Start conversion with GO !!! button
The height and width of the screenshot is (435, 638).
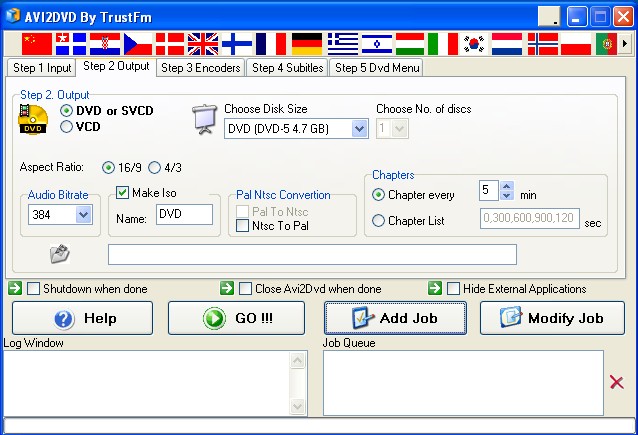point(236,318)
